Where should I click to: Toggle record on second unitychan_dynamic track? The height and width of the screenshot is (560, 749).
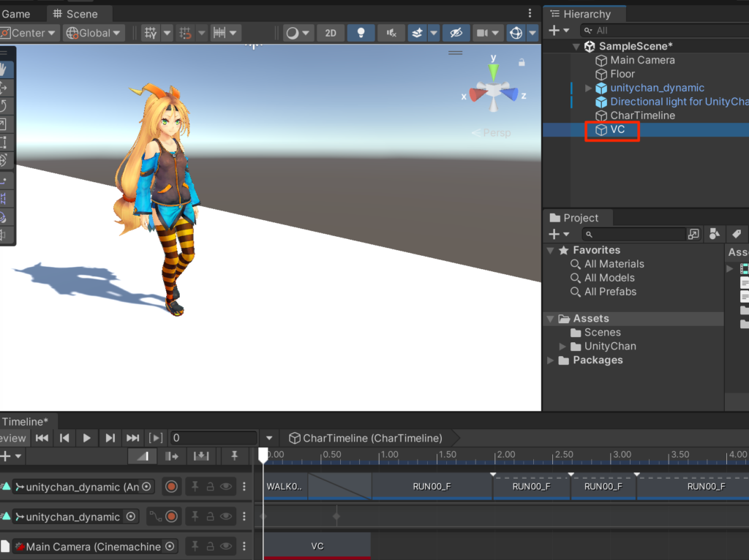tap(171, 516)
